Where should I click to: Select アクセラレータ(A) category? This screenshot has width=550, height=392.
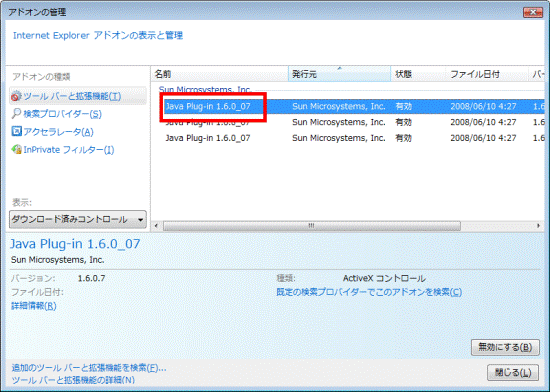pyautogui.click(x=58, y=132)
